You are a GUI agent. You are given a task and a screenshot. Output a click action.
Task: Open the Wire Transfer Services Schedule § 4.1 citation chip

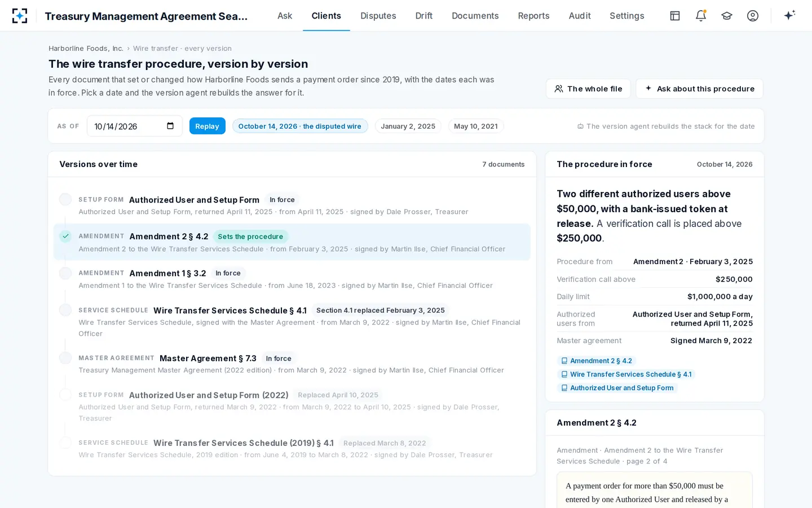coord(626,374)
